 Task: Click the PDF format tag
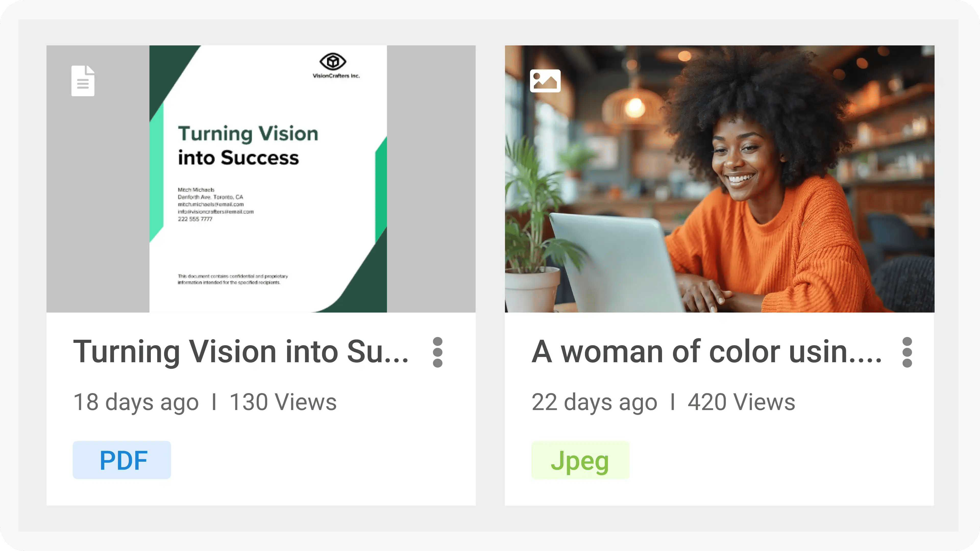coord(122,460)
